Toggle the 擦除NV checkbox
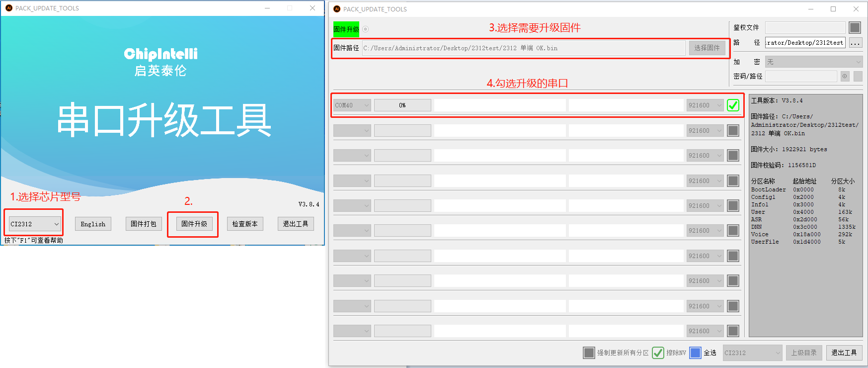 tap(658, 353)
